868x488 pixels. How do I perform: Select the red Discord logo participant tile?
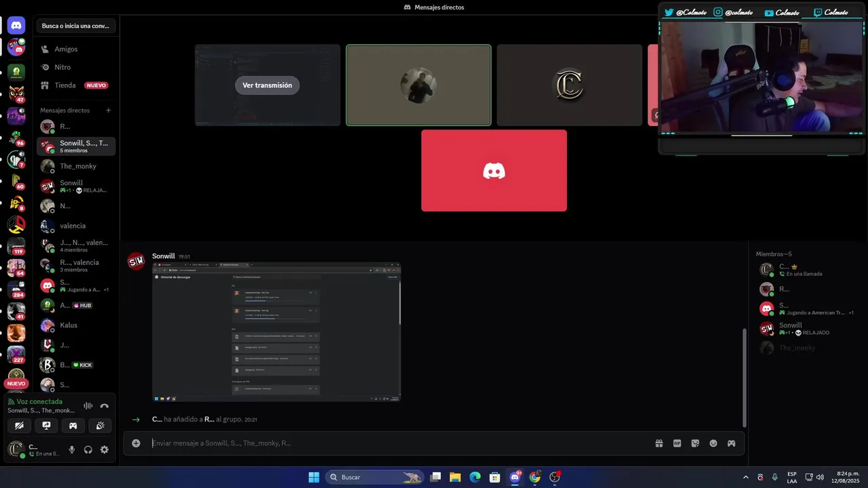[x=494, y=171]
